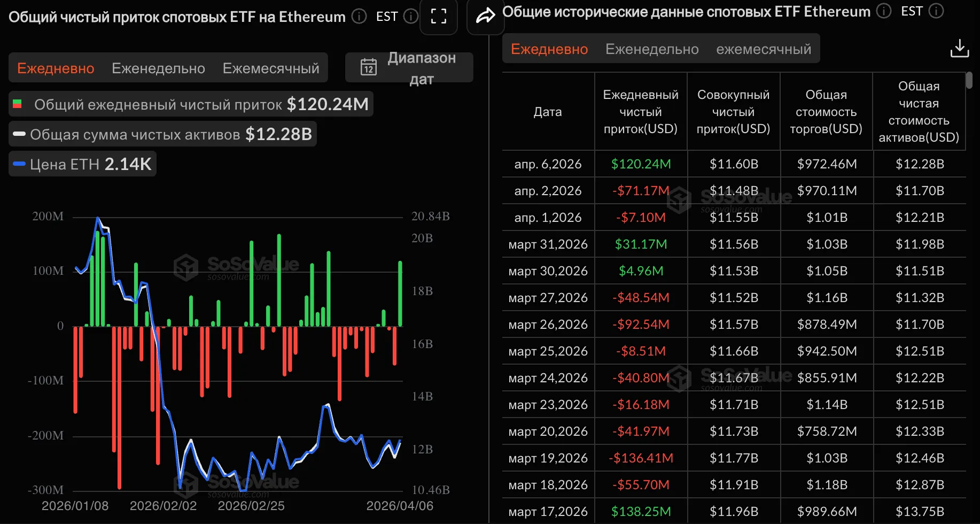The image size is (980, 524).
Task: Select ежемесячный tab in historical table
Action: (x=763, y=49)
